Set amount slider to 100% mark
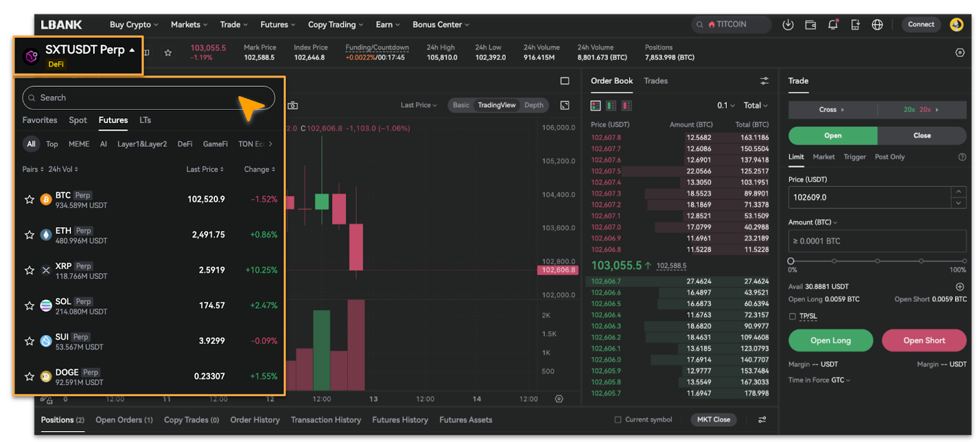The height and width of the screenshot is (442, 980). click(963, 261)
